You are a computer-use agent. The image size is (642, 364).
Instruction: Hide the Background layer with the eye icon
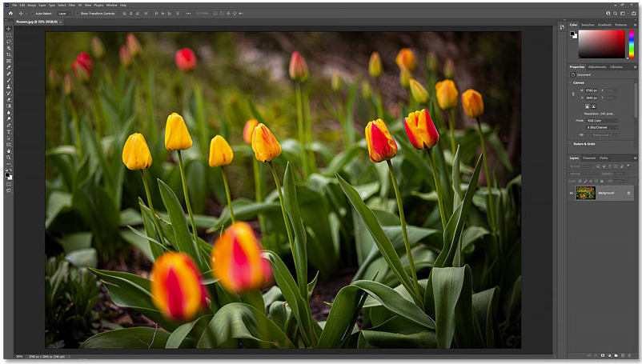click(572, 193)
